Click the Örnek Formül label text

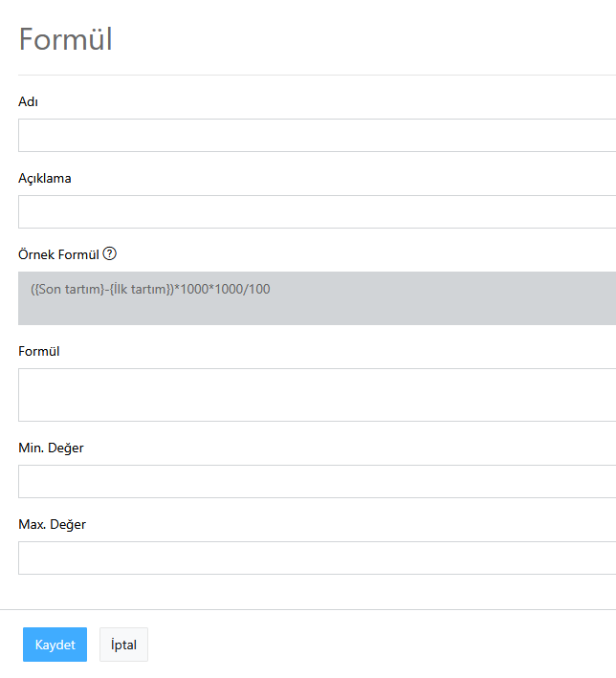pyautogui.click(x=58, y=254)
